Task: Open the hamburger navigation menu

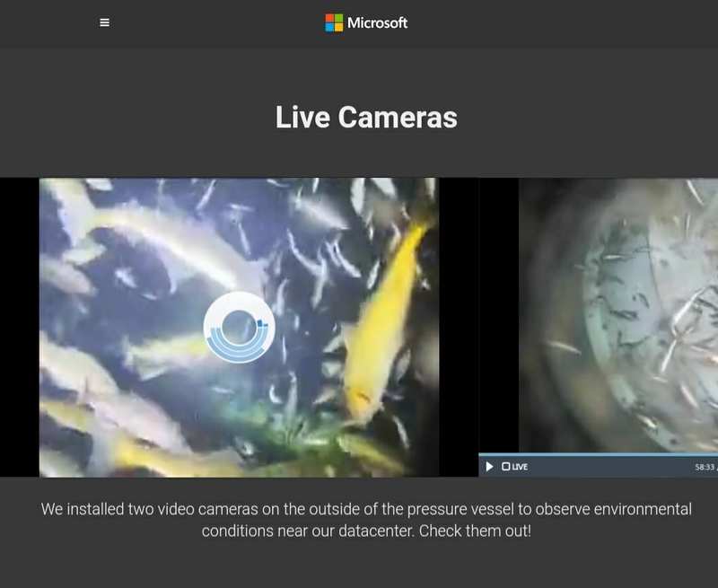Action: click(x=104, y=22)
